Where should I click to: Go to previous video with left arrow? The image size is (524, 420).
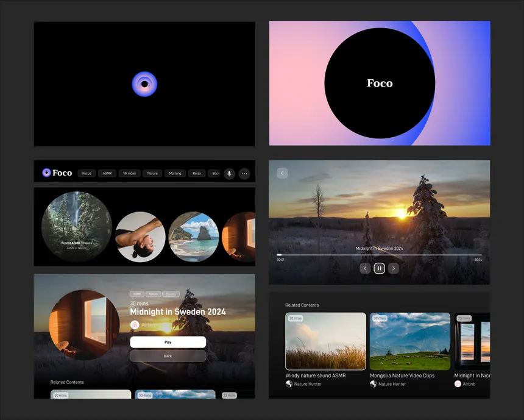pos(365,268)
